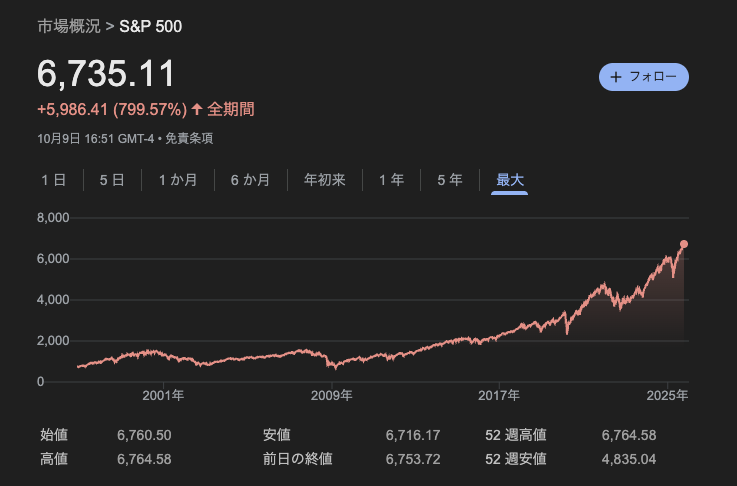Click the 前日の終値 value 6,753.72
The image size is (737, 486).
tap(413, 459)
